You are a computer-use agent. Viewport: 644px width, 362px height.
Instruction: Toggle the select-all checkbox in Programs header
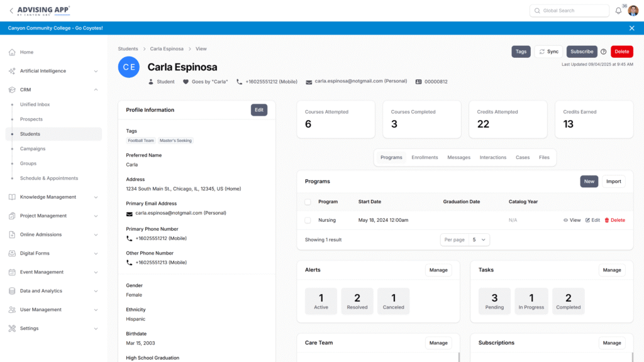pos(308,202)
